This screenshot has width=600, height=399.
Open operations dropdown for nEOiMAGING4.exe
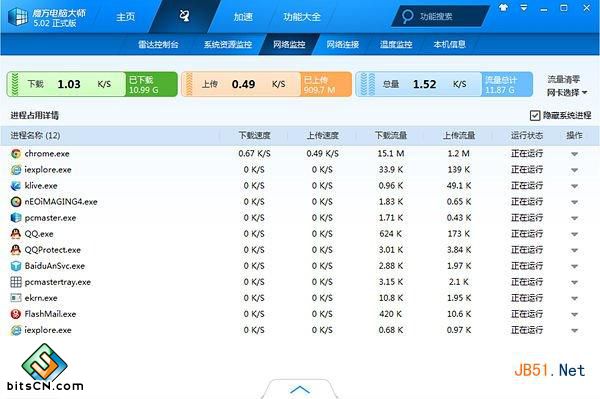[574, 202]
